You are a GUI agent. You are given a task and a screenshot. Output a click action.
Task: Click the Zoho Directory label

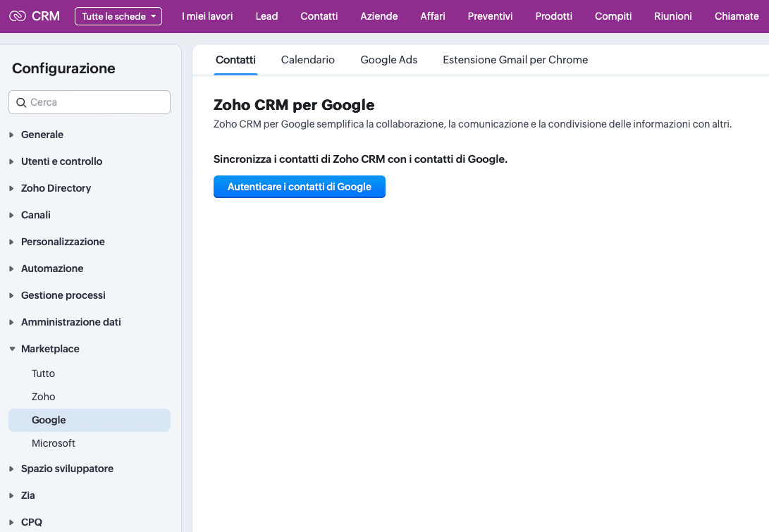coord(56,188)
